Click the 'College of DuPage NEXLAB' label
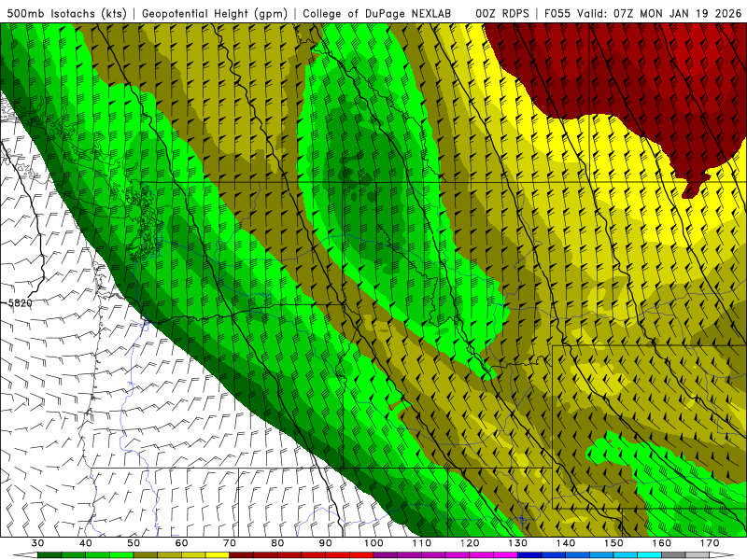 tap(377, 13)
